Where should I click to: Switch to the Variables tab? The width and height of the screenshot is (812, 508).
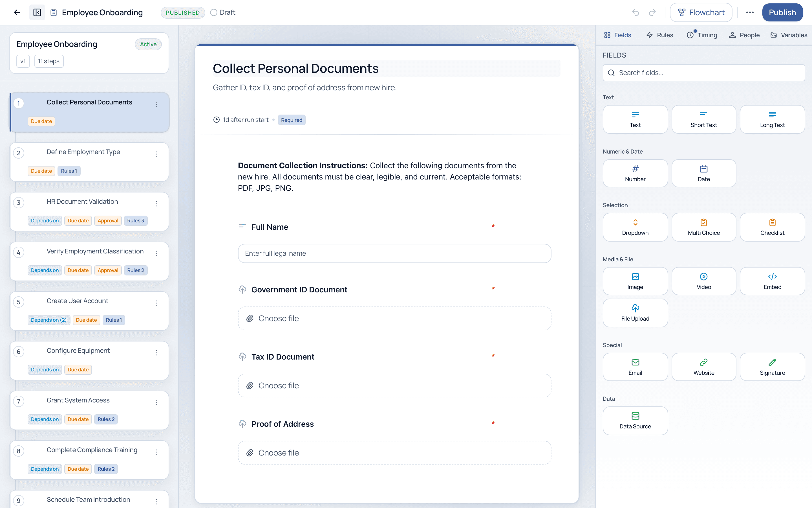pyautogui.click(x=789, y=35)
